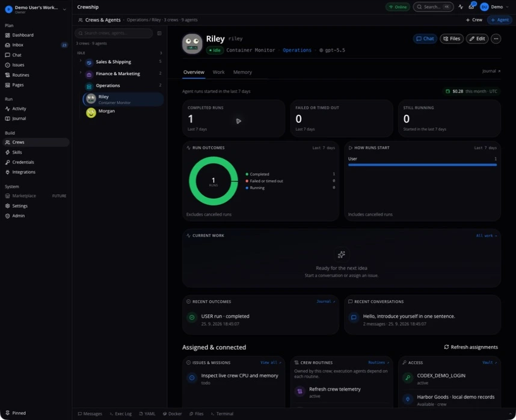Viewport: 516px width, 420px height.
Task: Open the YAML bottom tab
Action: (147, 414)
